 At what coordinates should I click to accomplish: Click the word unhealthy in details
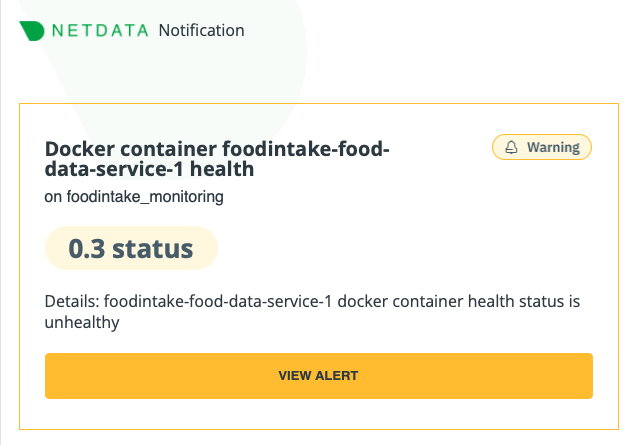(x=82, y=322)
